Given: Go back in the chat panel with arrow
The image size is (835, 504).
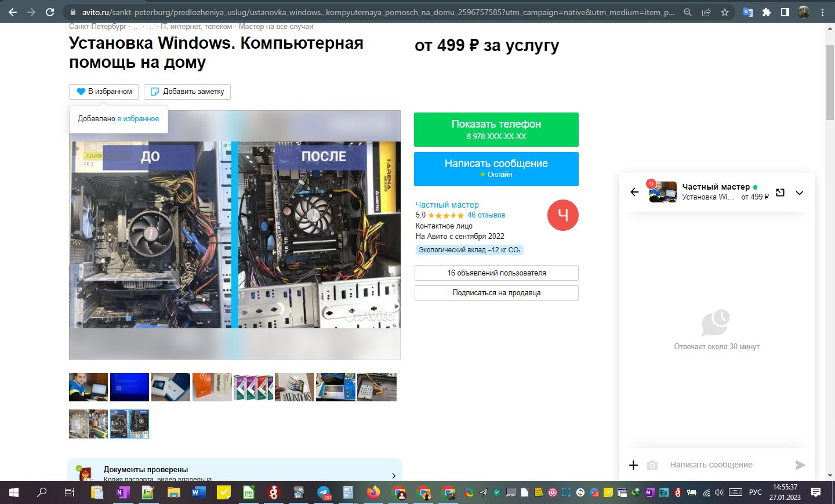Looking at the screenshot, I should click(634, 192).
